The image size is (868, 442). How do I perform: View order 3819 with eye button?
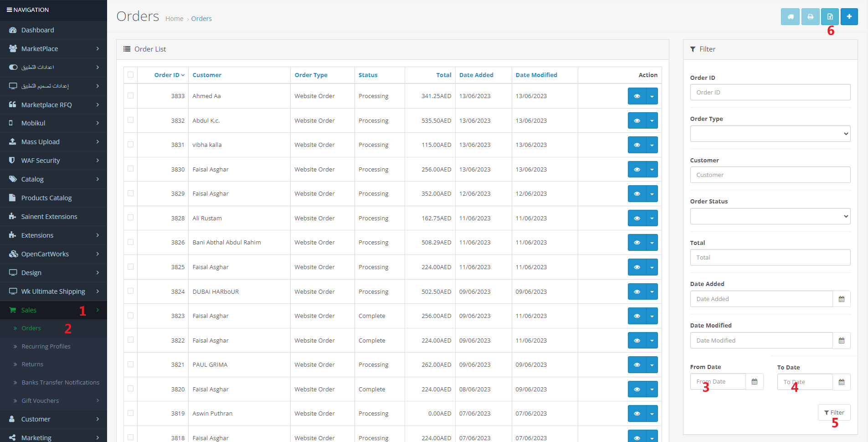click(637, 414)
